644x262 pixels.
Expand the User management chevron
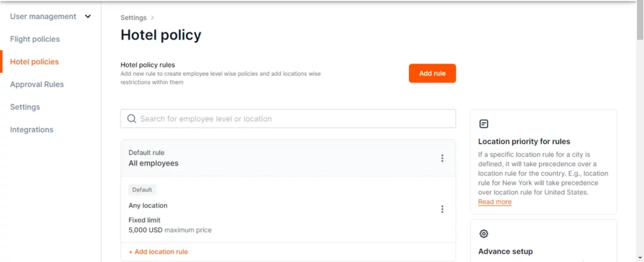(87, 16)
